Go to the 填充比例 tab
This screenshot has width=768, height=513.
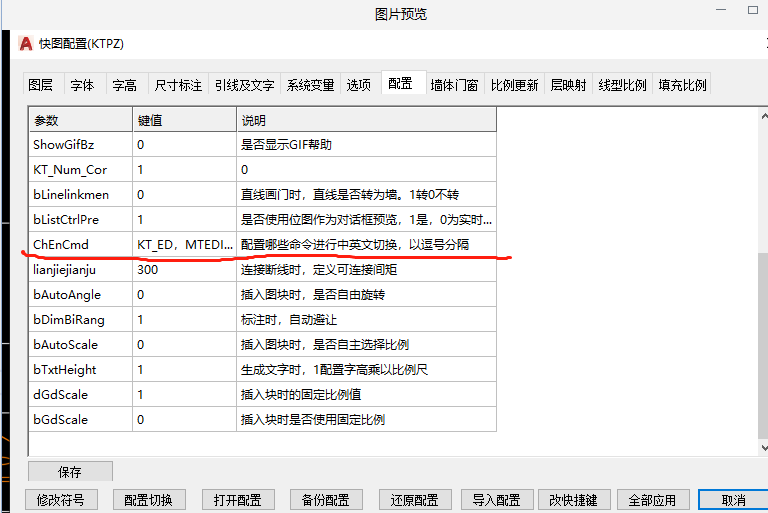682,86
